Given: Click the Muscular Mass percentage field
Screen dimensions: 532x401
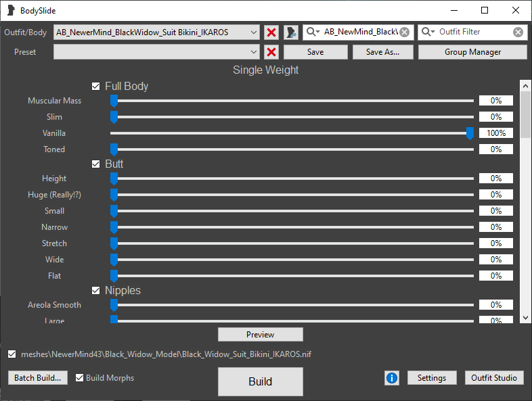Looking at the screenshot, I should (x=495, y=101).
